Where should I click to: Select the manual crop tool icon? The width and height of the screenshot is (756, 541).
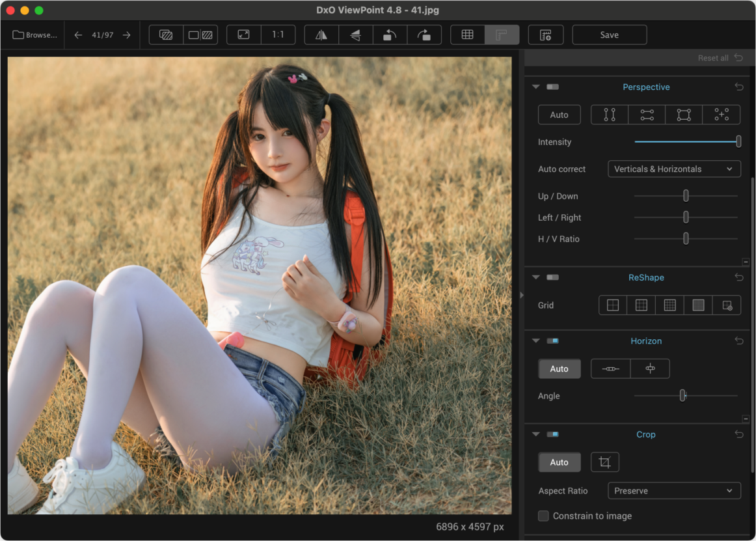(604, 462)
